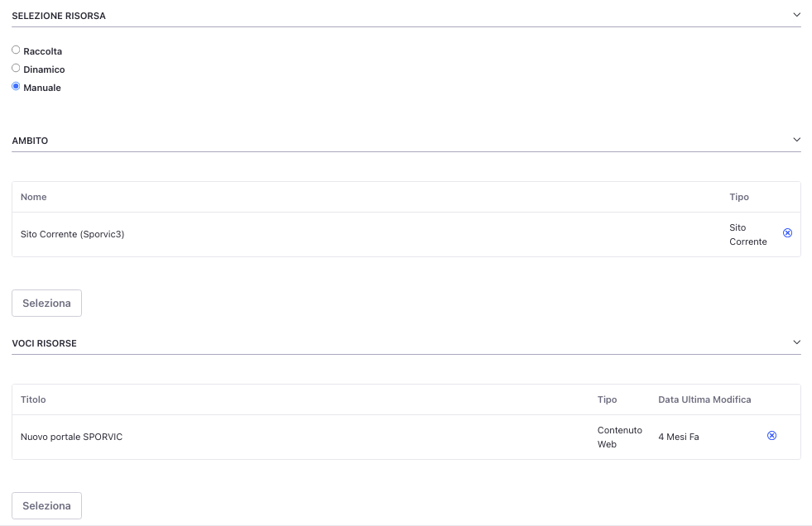Viewport: 812px width, 526px height.
Task: Open the Nuovo portale SPORVIC title entry
Action: 71,437
